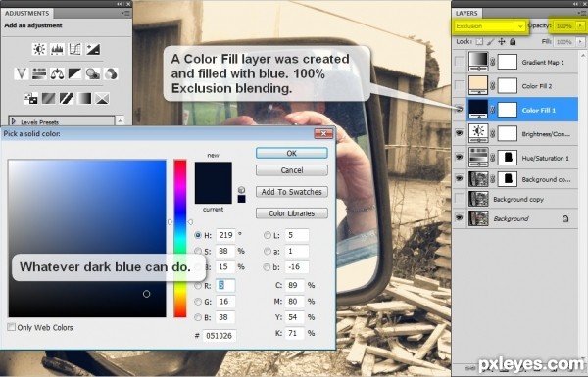Add a Levels adjustment
Viewport: 588px width, 377px height.
coord(57,49)
